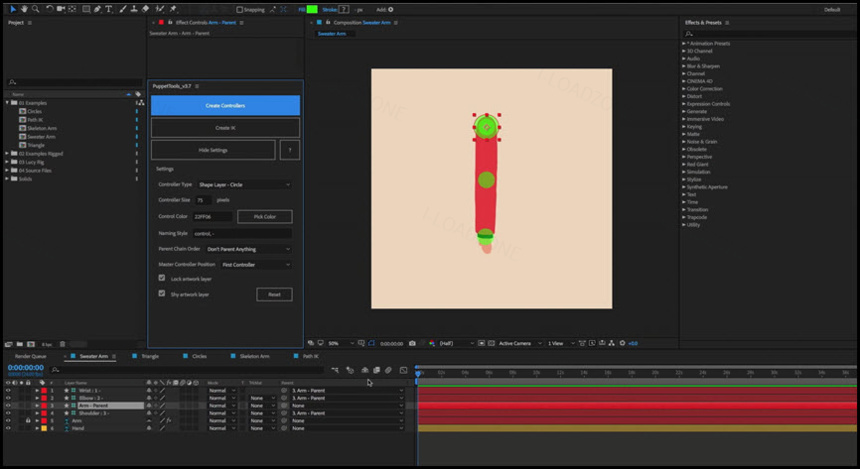Enable motion blur switch in timeline
The height and width of the screenshot is (469, 860).
pyautogui.click(x=388, y=370)
